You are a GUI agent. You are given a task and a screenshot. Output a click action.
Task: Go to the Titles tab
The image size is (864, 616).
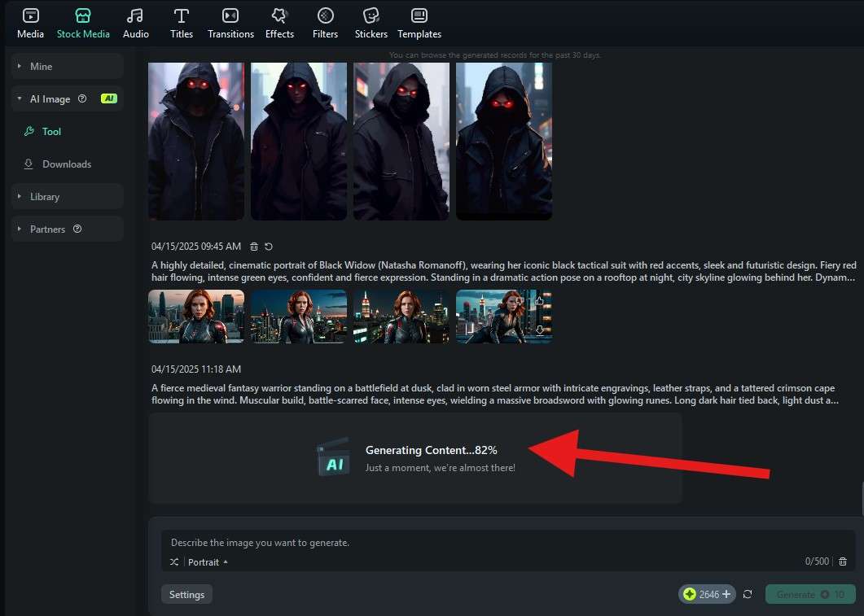182,24
